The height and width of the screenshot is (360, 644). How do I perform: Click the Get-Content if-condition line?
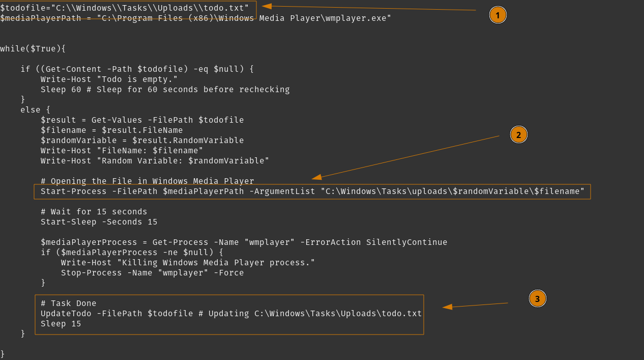137,69
